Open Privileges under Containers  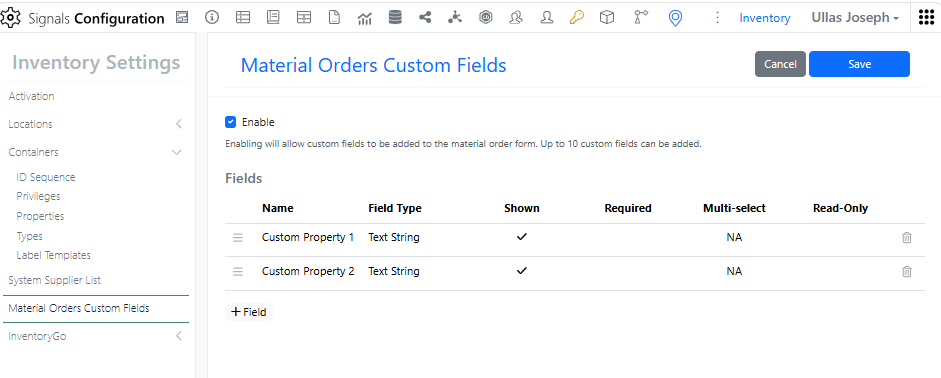point(38,196)
